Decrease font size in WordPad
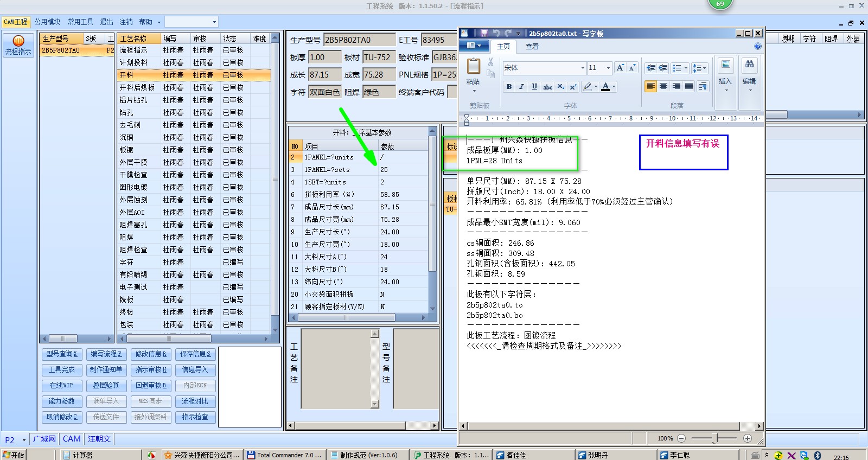The image size is (868, 460). (632, 68)
